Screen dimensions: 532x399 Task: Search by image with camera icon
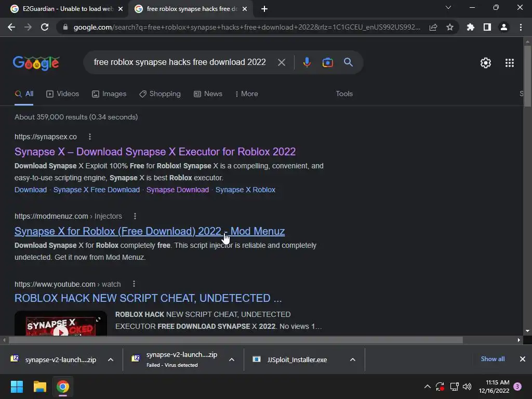327,62
